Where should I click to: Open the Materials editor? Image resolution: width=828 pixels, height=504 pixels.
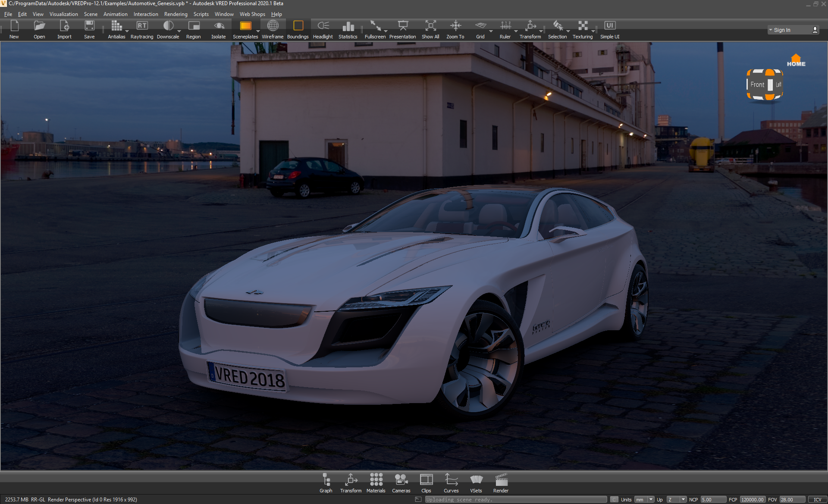[376, 483]
